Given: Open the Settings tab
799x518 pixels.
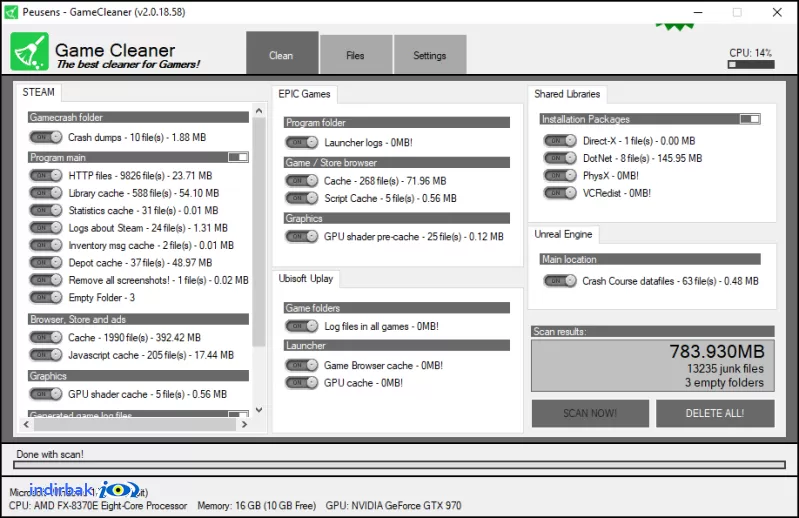Looking at the screenshot, I should pos(430,55).
